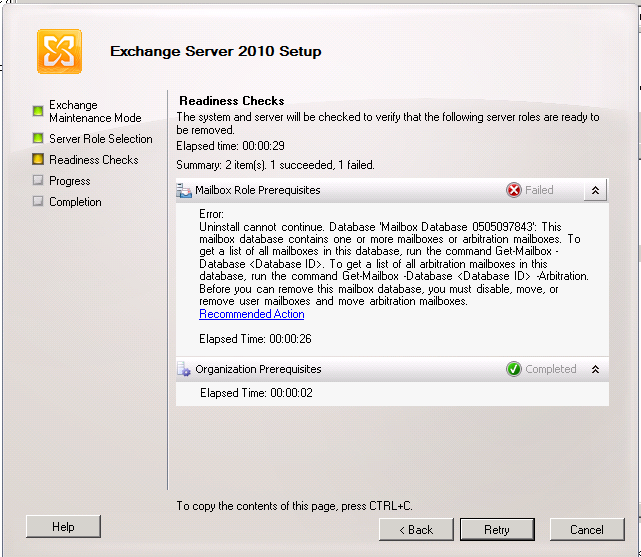Select the Progress step label
This screenshot has width=641, height=557.
(69, 181)
